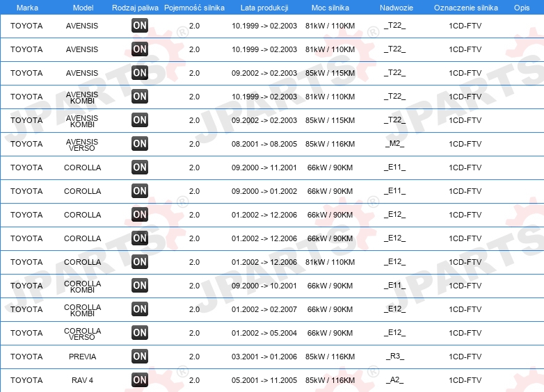The height and width of the screenshot is (392, 544).
Task: Click production years 05.2001 -> 11.2005
Action: (x=264, y=380)
